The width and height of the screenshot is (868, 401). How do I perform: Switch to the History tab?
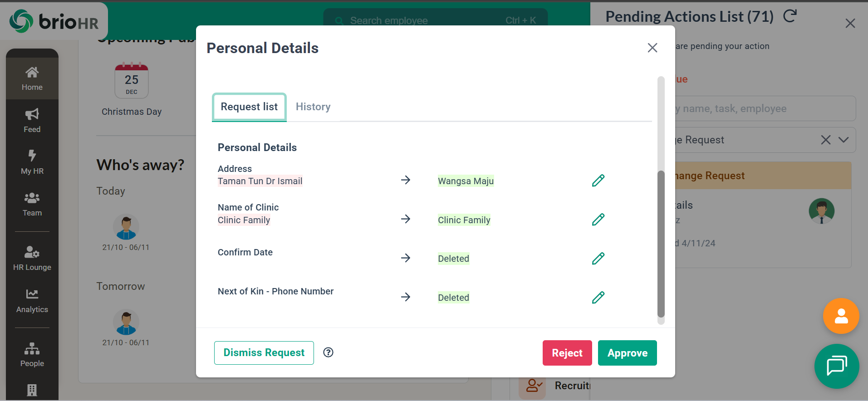313,107
